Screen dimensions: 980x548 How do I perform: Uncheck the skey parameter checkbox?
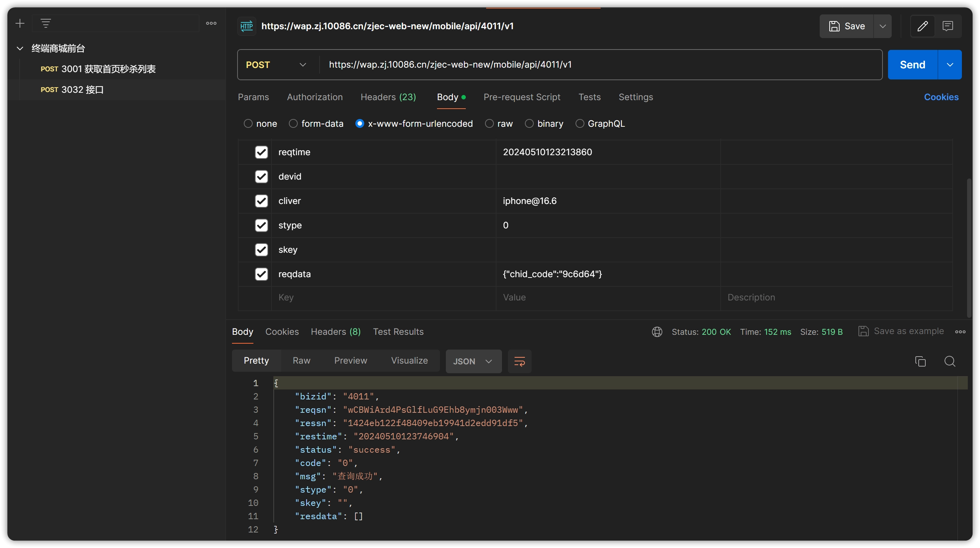tap(262, 250)
